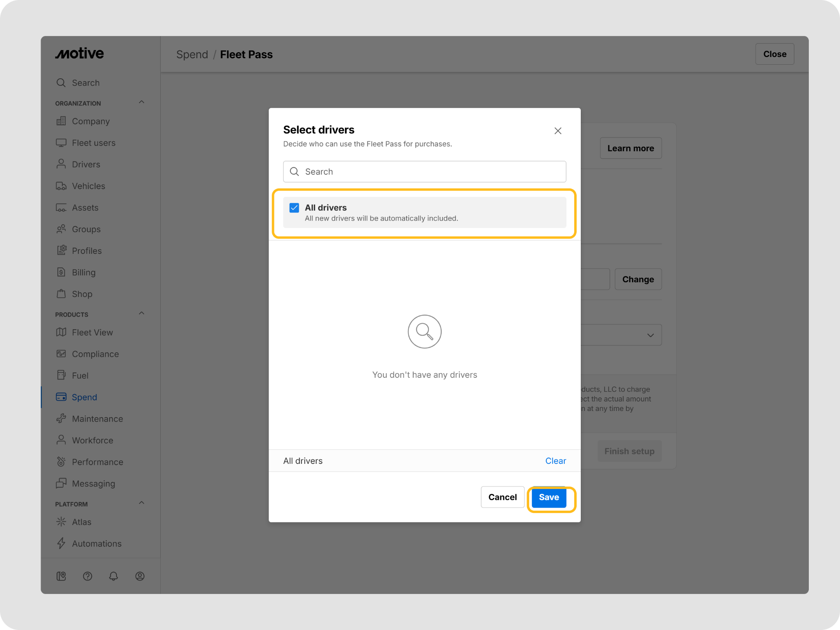Click the Learn more button
The height and width of the screenshot is (630, 840).
(631, 148)
